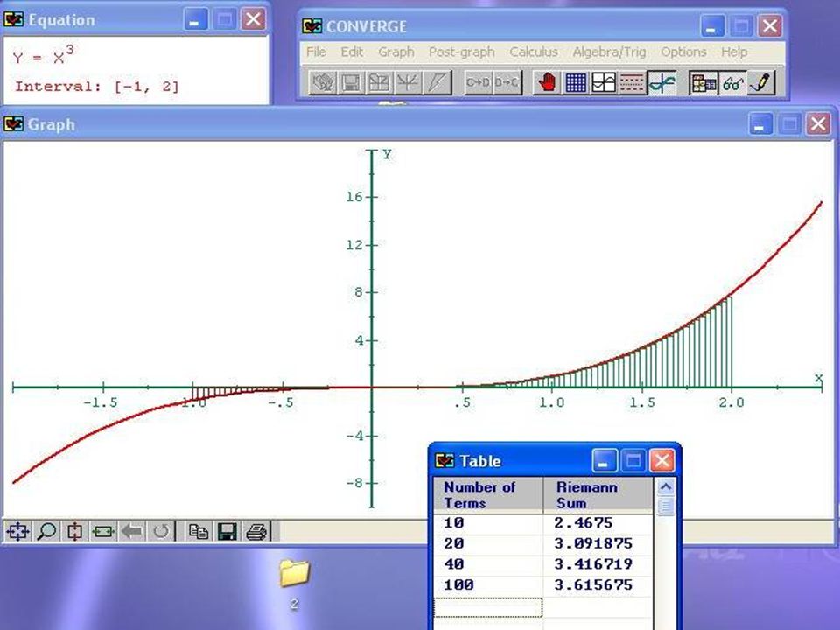Screen dimensions: 840x630
Task: Click the 'Number of Terms' column header
Action: point(488,495)
